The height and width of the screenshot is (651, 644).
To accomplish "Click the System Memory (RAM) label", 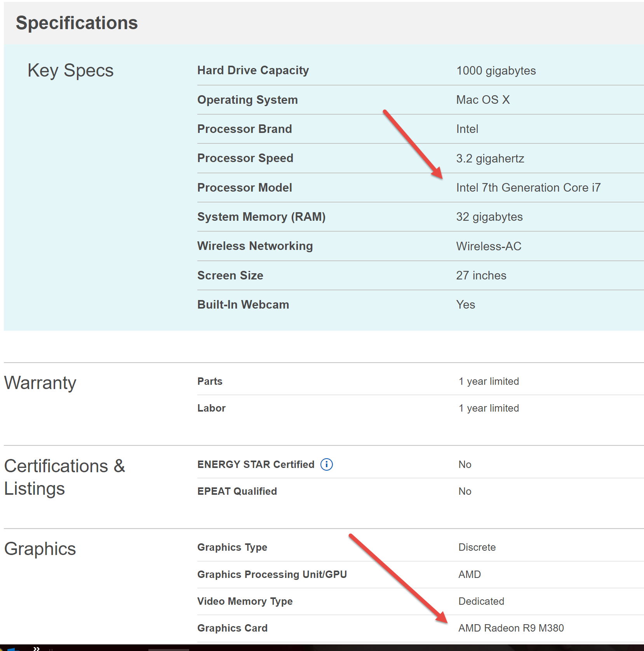I will tap(261, 217).
